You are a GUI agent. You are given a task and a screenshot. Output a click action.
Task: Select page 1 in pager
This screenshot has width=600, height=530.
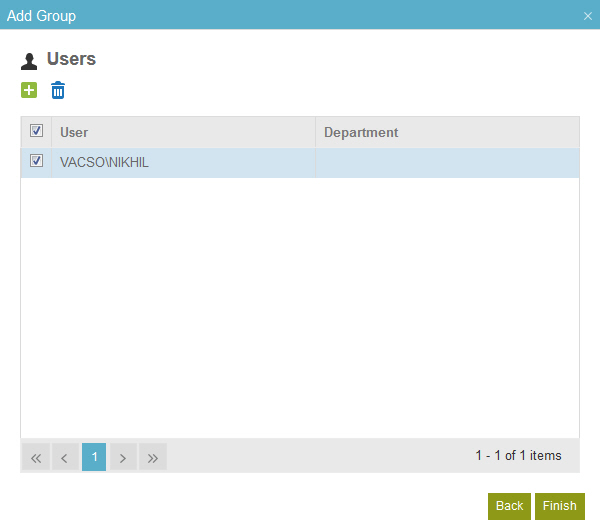[x=94, y=457]
